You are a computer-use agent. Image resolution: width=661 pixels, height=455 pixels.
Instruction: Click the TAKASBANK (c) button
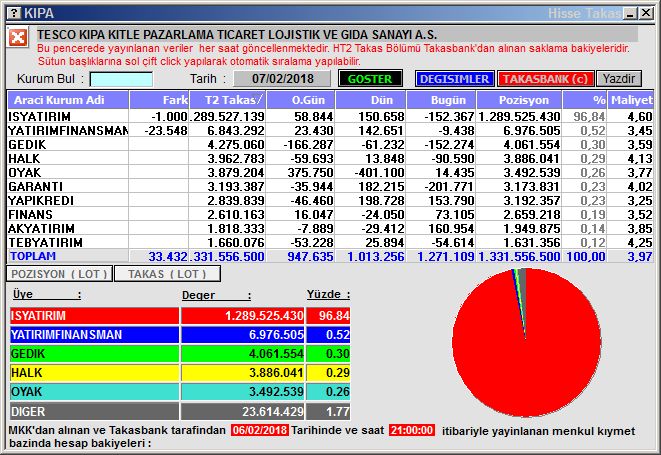point(545,79)
